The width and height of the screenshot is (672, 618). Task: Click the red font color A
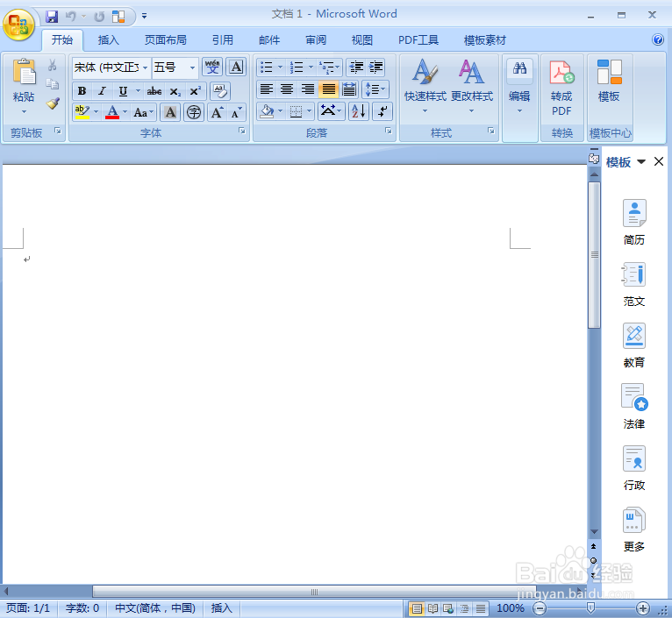pos(112,112)
